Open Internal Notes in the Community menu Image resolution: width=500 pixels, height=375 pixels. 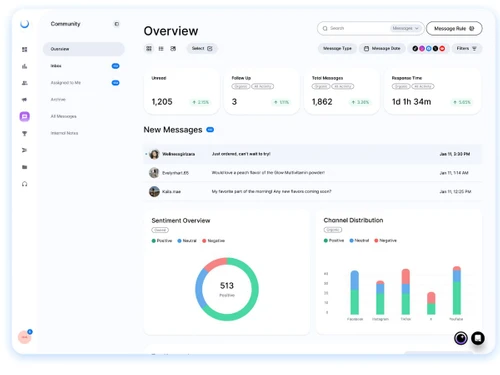coord(84,133)
